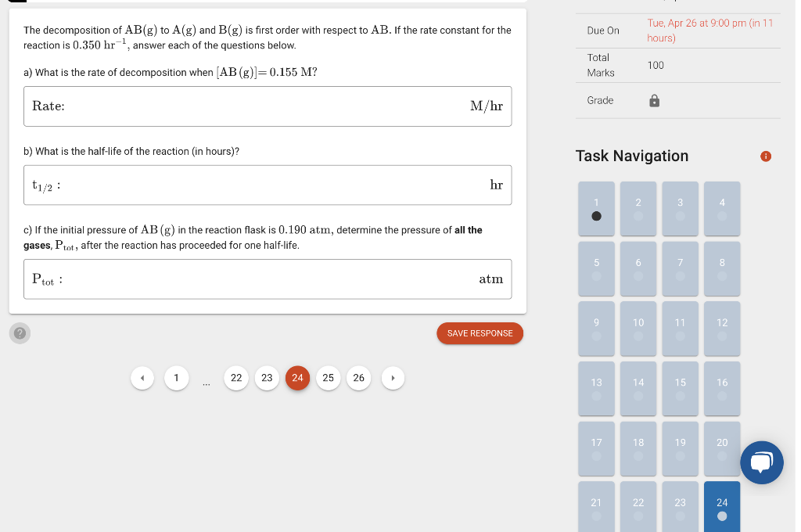Open page 25 in pagination
This screenshot has height=532, width=801.
tap(328, 378)
